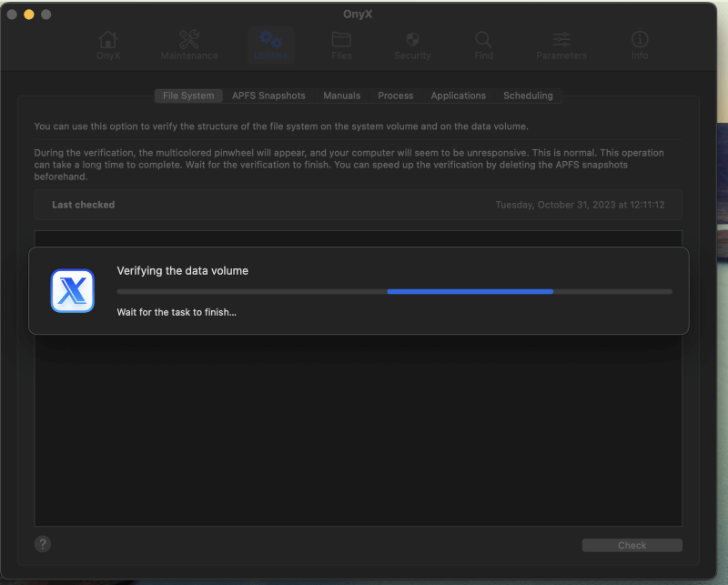Click the Tuesday, October 31, 2023 timestamp
The height and width of the screenshot is (585, 728).
coord(580,205)
